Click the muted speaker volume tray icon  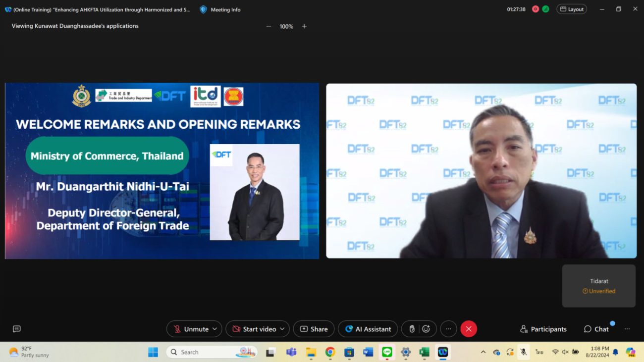coord(565,352)
